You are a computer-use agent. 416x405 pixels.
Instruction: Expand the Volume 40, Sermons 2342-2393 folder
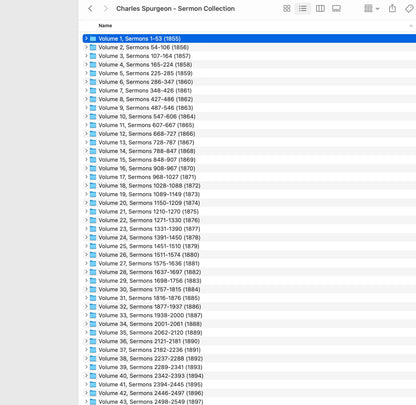coord(86,376)
